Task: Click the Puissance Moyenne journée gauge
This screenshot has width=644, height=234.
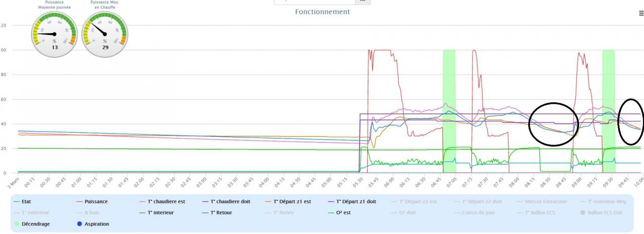Action: pyautogui.click(x=54, y=34)
